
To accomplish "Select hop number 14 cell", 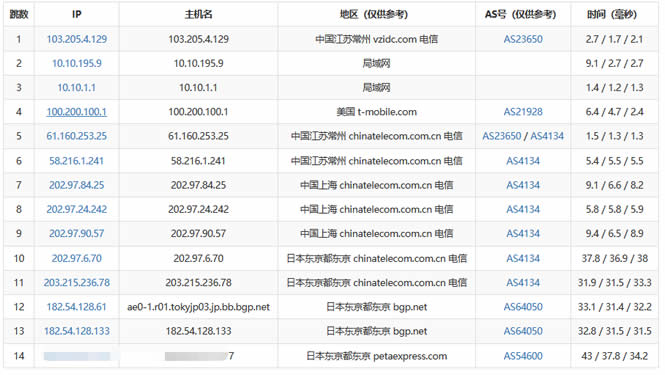I will [x=19, y=356].
